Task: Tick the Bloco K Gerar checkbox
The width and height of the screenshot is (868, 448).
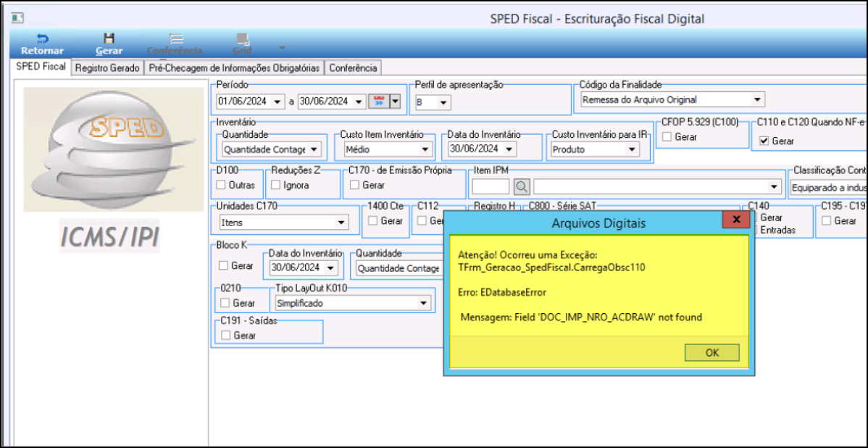Action: coord(223,266)
